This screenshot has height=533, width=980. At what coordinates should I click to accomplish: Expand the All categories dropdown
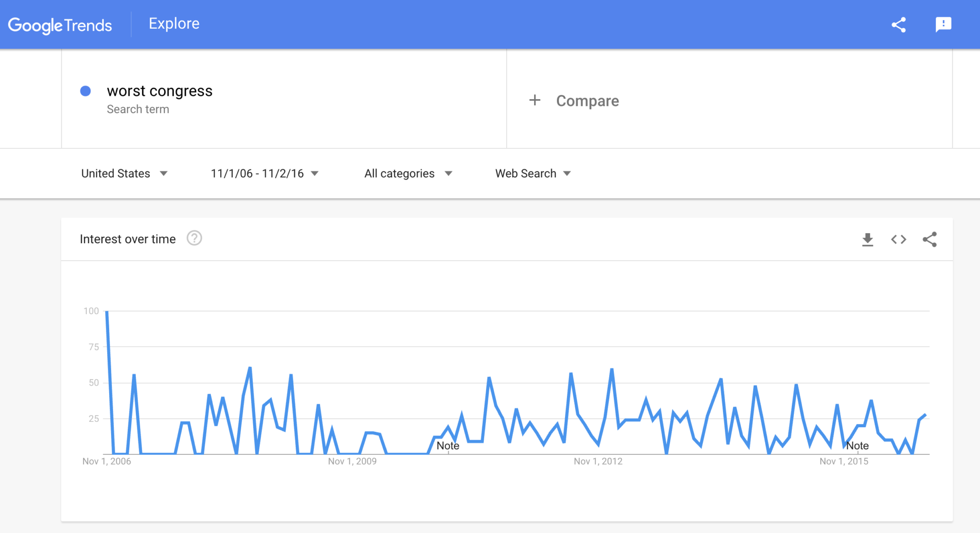408,173
